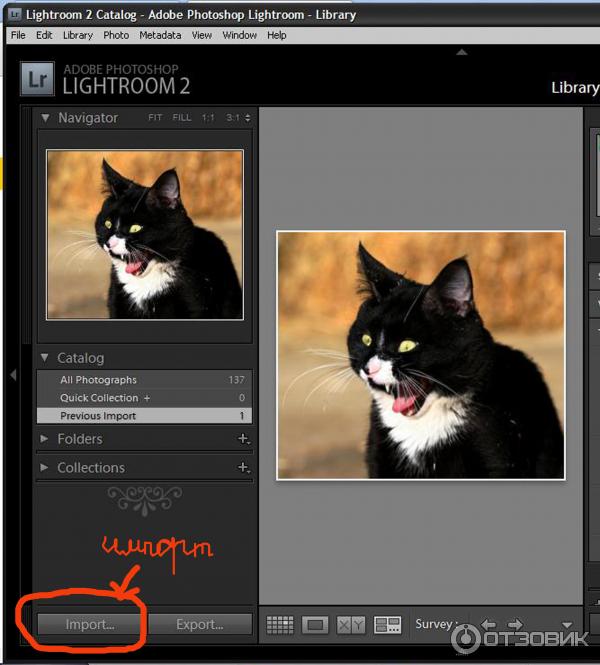Image resolution: width=600 pixels, height=665 pixels.
Task: Set Navigator zoom to 1:1
Action: point(208,118)
